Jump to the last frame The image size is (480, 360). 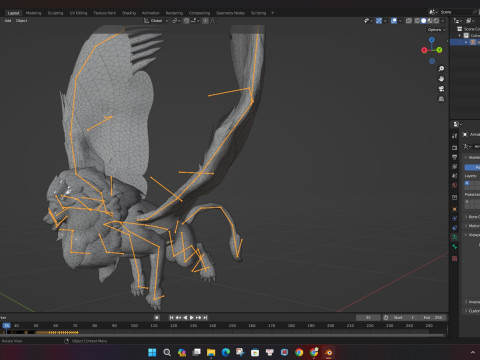[x=205, y=318]
